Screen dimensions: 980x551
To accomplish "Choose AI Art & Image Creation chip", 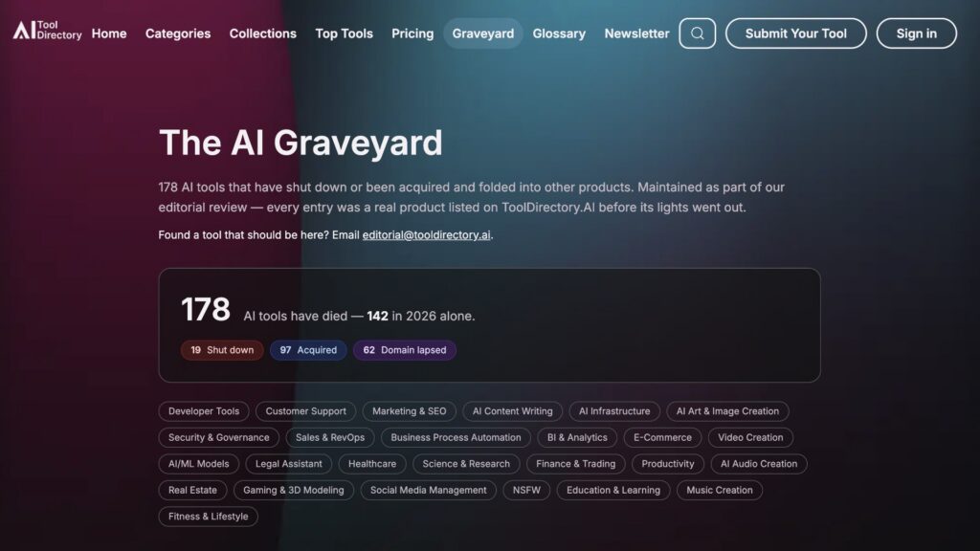I will coord(727,411).
